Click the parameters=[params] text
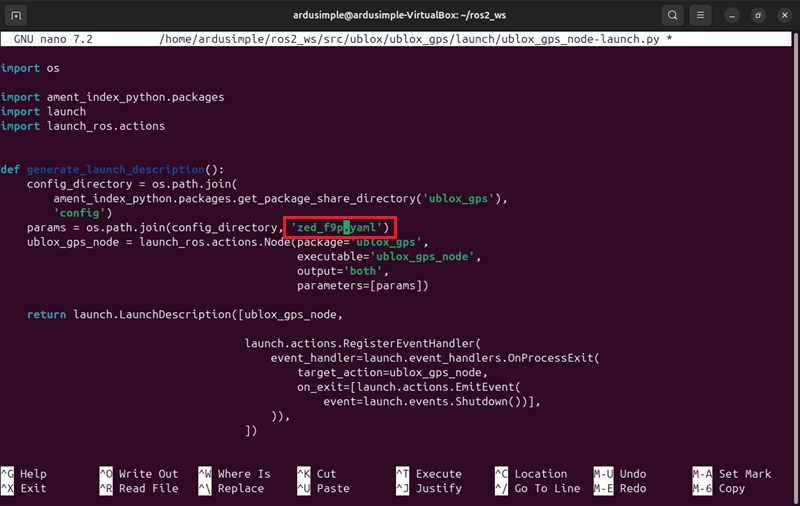The image size is (800, 506). [362, 286]
